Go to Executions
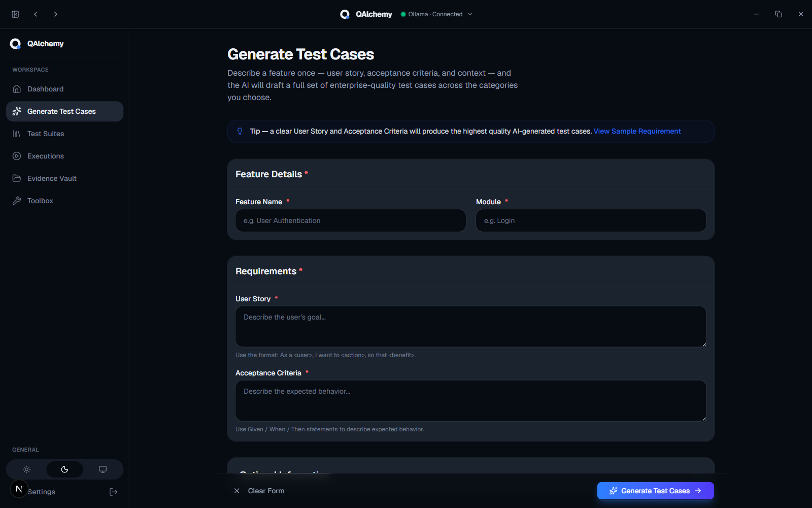Image resolution: width=812 pixels, height=508 pixels. [64, 156]
